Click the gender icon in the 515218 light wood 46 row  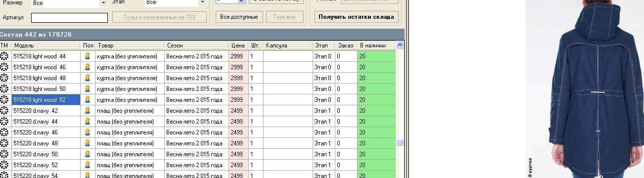pyautogui.click(x=88, y=67)
